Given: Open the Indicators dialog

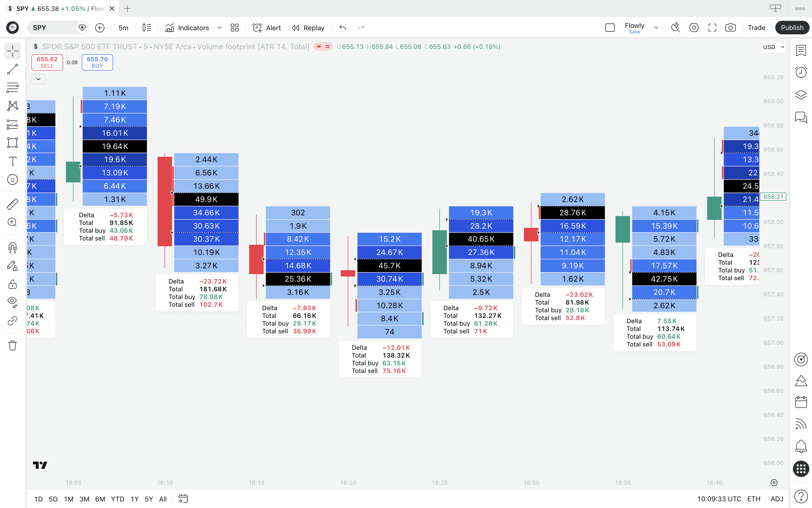Looking at the screenshot, I should [x=187, y=28].
